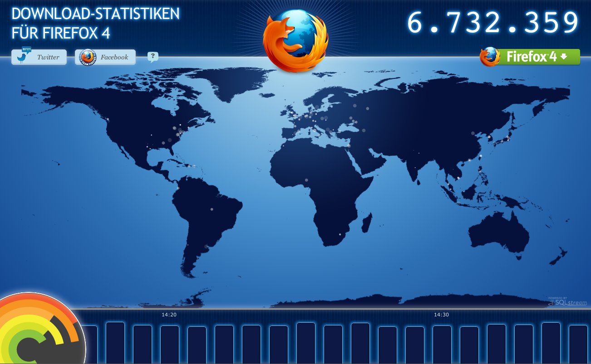The width and height of the screenshot is (591, 364).
Task: Click the 14:20 timeline label
Action: tap(168, 314)
